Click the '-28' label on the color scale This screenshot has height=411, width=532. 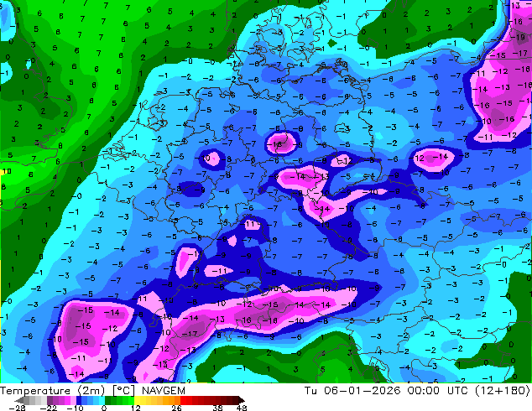[x=17, y=408]
